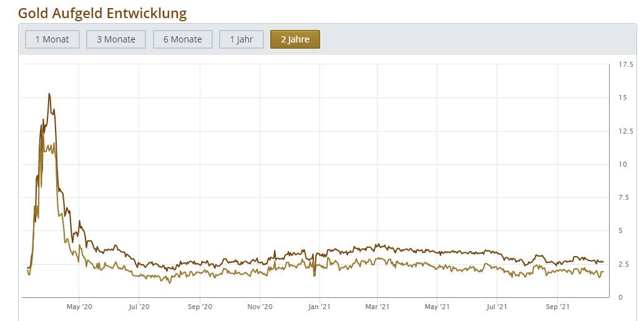Viewport: 644px width, 321px height.
Task: Choose the 1 Jahr range button
Action: coord(241,39)
